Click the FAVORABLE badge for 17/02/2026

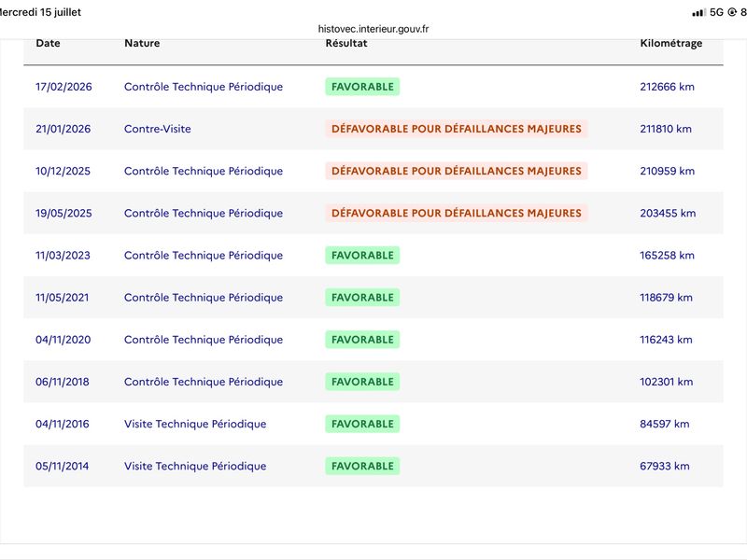click(x=362, y=87)
